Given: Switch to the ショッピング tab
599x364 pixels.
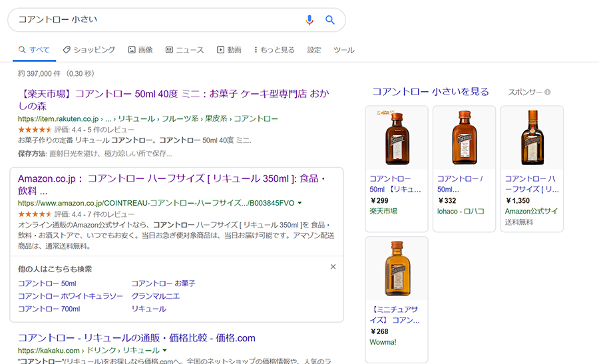Looking at the screenshot, I should [x=89, y=50].
